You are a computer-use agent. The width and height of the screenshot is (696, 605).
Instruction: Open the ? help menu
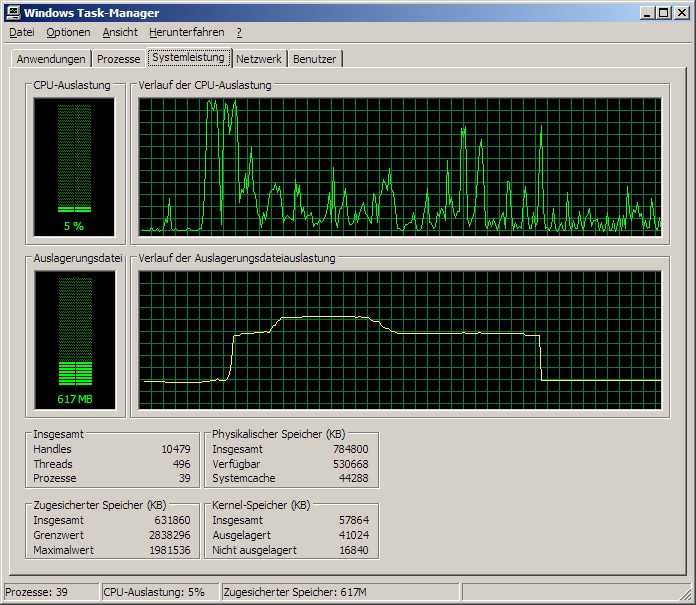(239, 32)
